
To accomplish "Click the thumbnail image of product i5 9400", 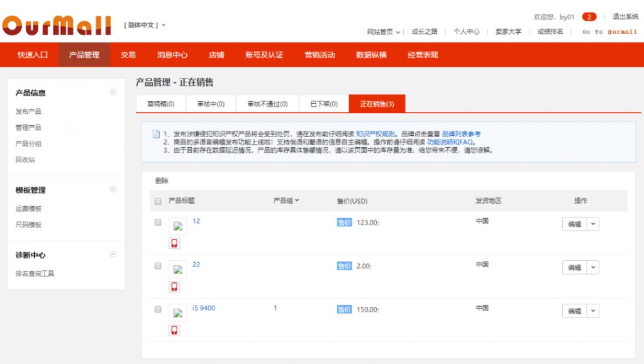I will [178, 312].
